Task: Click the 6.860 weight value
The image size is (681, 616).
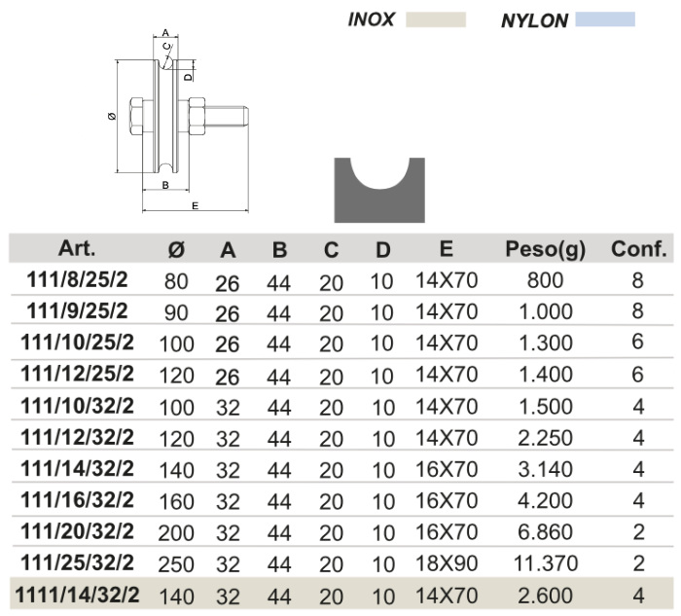Action: pyautogui.click(x=546, y=532)
